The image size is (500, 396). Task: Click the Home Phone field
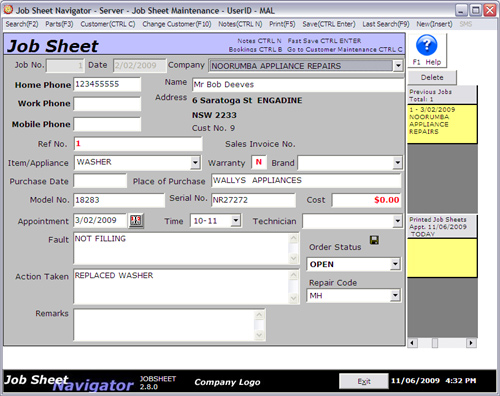107,84
